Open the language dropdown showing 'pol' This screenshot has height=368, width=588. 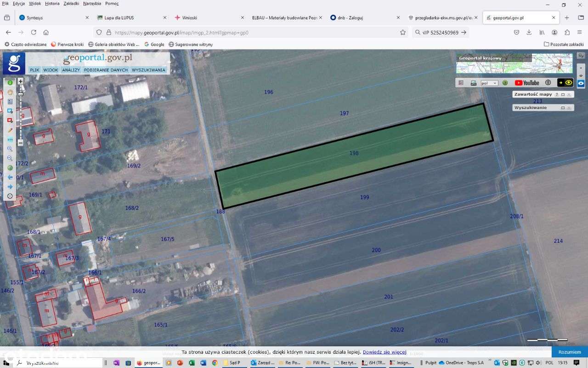[x=489, y=83]
